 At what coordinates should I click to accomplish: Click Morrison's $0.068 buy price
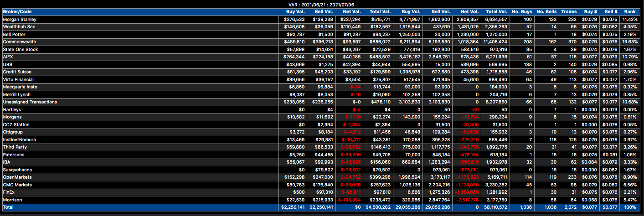pyautogui.click(x=590, y=200)
